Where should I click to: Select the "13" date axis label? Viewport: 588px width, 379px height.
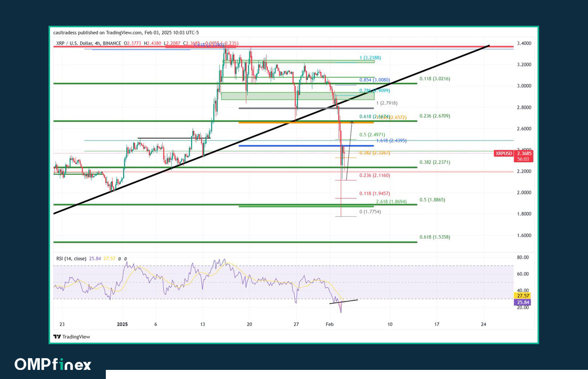tap(203, 324)
